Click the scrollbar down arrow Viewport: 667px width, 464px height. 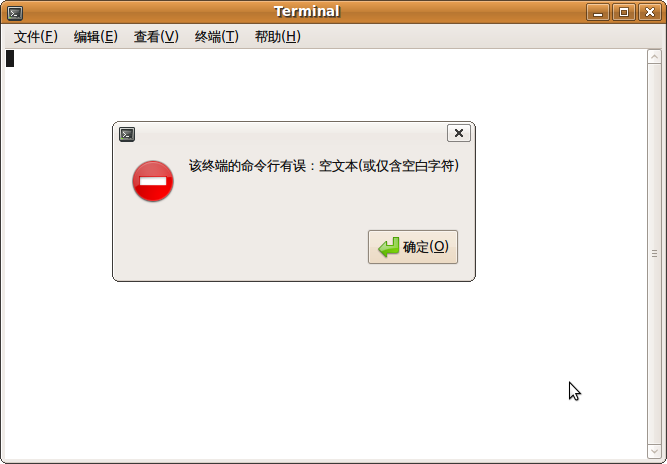click(x=654, y=451)
